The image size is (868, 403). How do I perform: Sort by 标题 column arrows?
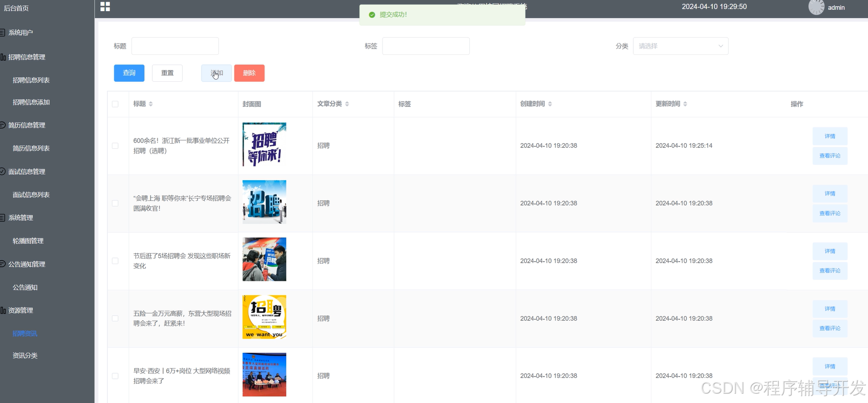point(151,104)
